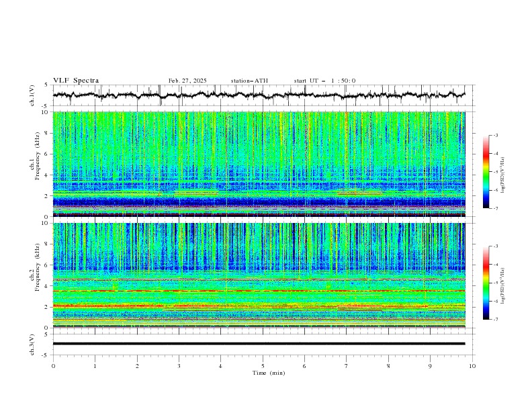This screenshot has height=411, width=532.
Task: Click the "-7" label on ch.1 colorbar
Action: click(x=495, y=208)
